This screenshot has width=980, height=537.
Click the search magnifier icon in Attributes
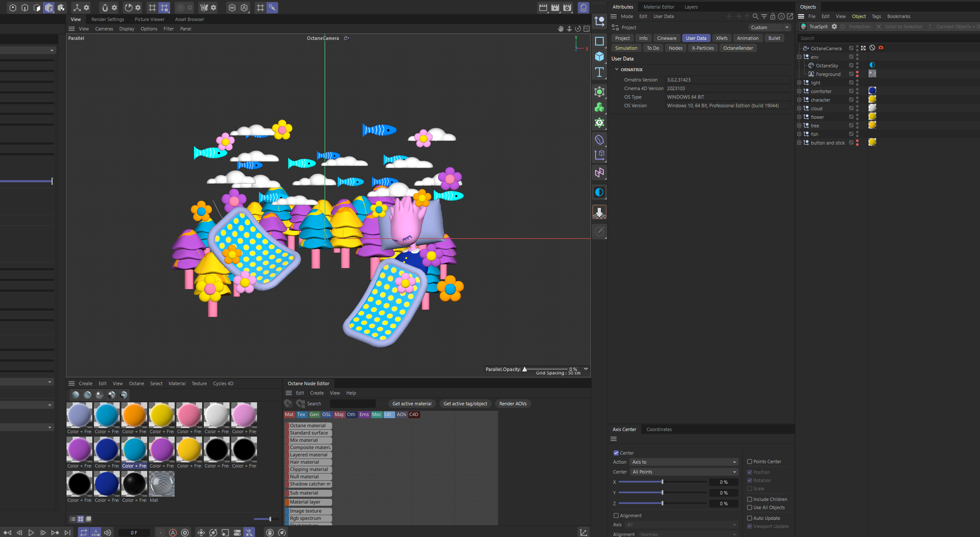point(755,16)
